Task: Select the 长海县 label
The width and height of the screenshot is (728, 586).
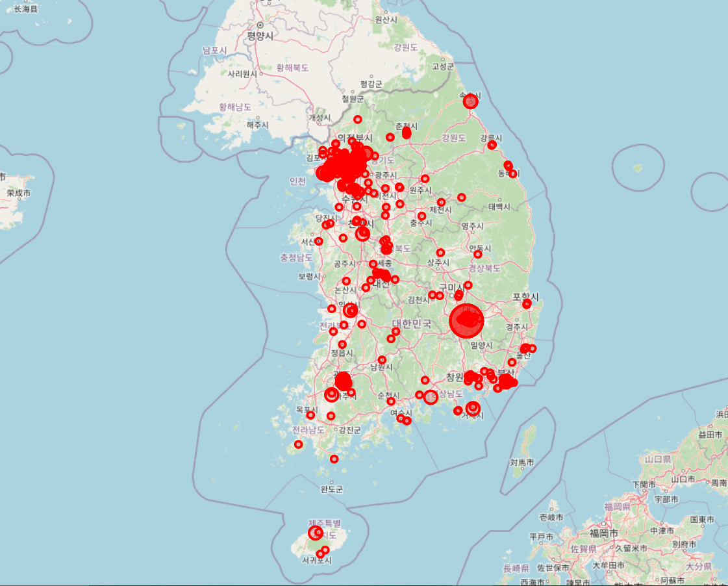Action: click(25, 9)
